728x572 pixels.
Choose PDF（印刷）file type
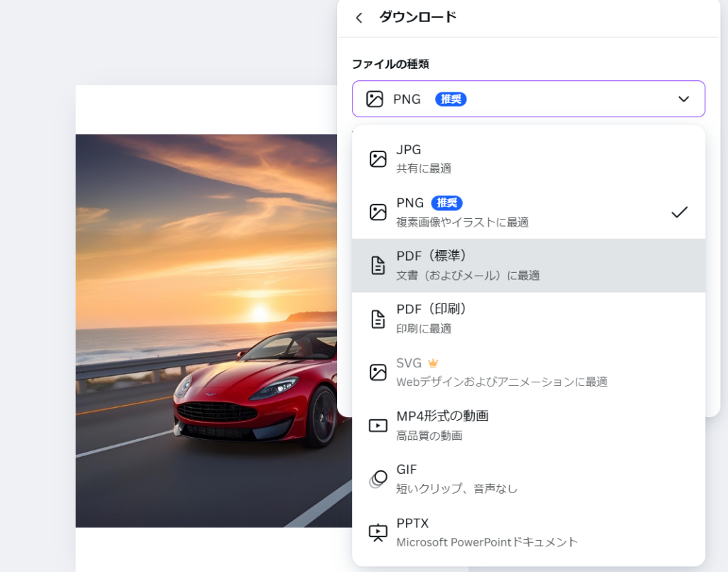pyautogui.click(x=528, y=319)
